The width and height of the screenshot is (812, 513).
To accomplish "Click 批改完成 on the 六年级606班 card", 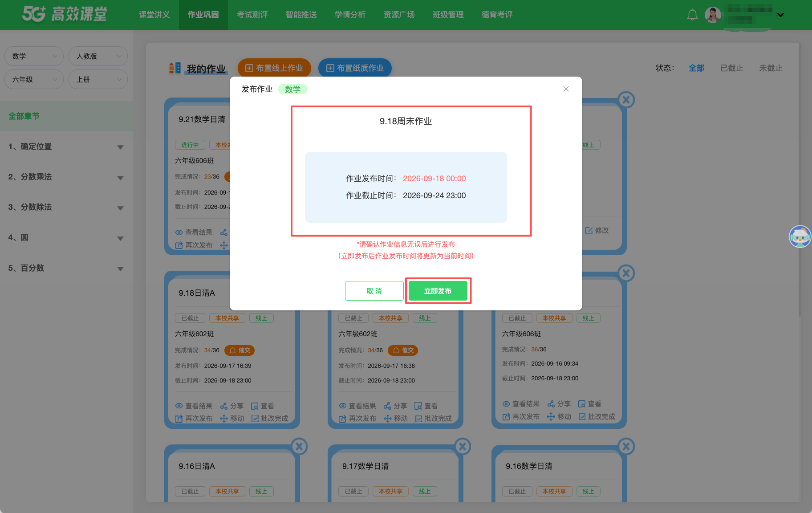I will click(x=597, y=416).
